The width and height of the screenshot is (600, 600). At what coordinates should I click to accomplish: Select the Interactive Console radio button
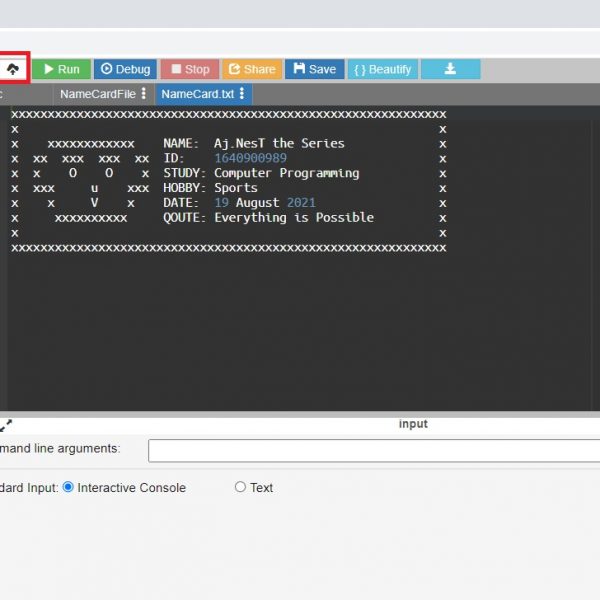pos(68,487)
